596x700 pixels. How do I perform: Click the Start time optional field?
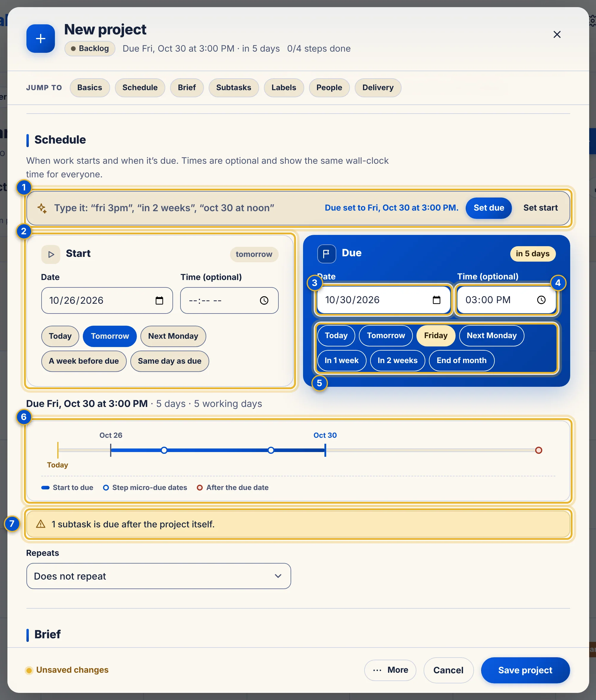coord(229,300)
